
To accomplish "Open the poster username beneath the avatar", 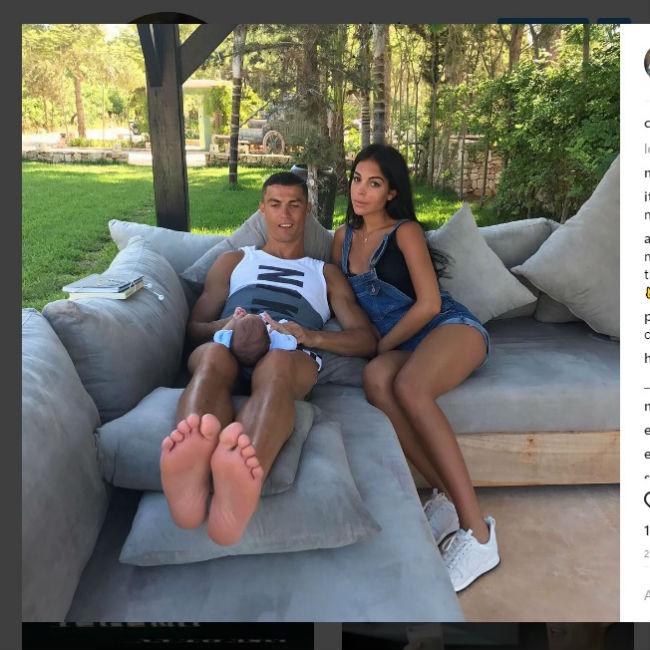I will (647, 124).
